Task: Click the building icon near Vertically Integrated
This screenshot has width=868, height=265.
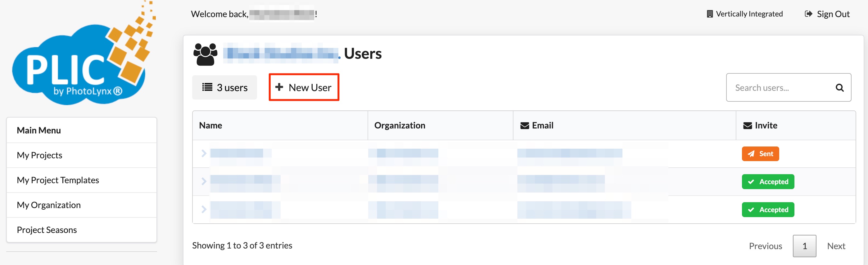Action: point(709,14)
